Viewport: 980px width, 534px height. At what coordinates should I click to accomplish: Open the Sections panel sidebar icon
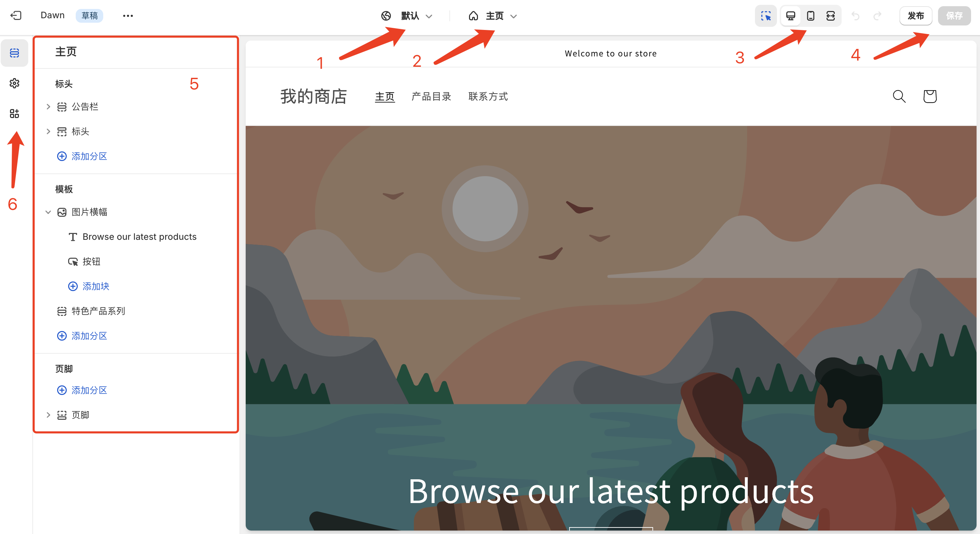tap(14, 53)
